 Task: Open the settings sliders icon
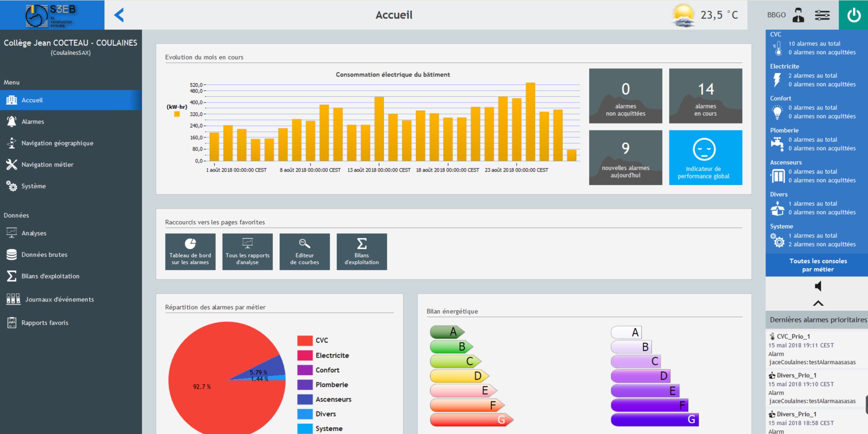[822, 15]
